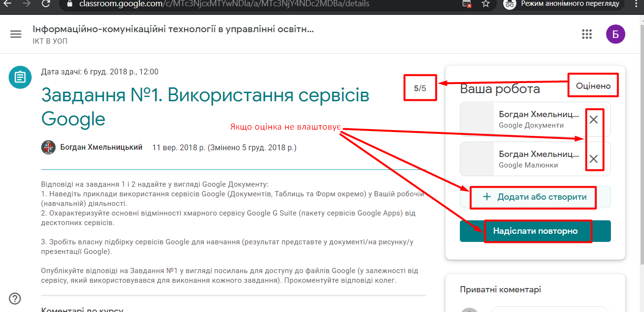Image resolution: width=644 pixels, height=312 pixels.
Task: Click the Оцінено status label
Action: point(593,86)
